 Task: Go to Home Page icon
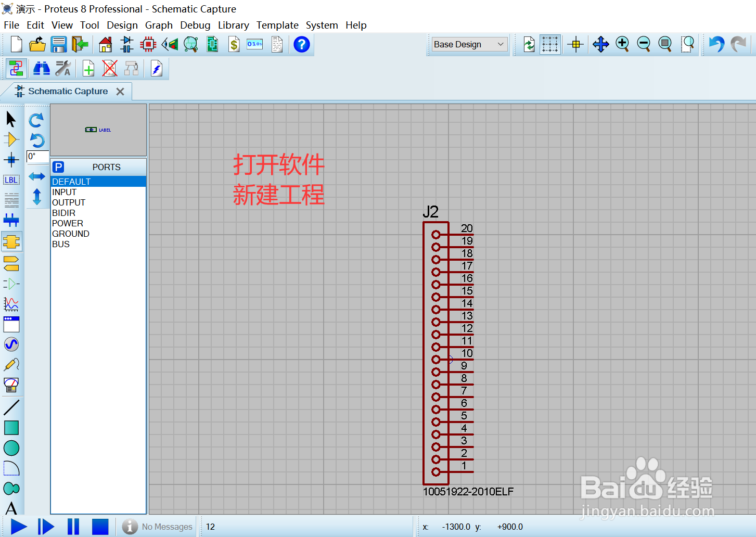(x=106, y=44)
